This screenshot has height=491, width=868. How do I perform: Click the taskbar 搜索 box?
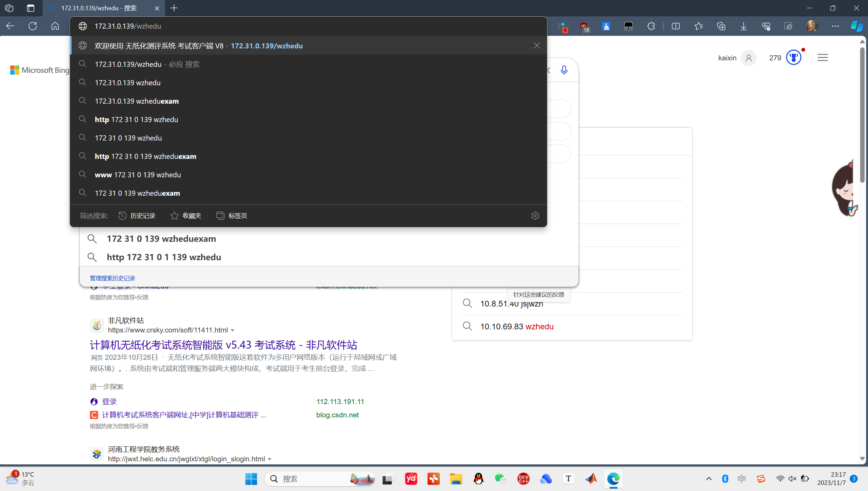coord(320,479)
